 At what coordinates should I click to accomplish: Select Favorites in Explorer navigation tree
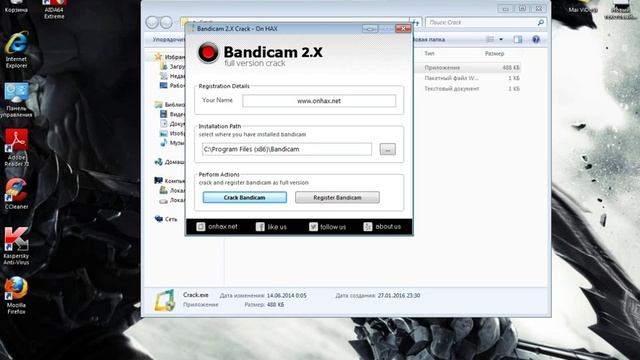pyautogui.click(x=169, y=57)
